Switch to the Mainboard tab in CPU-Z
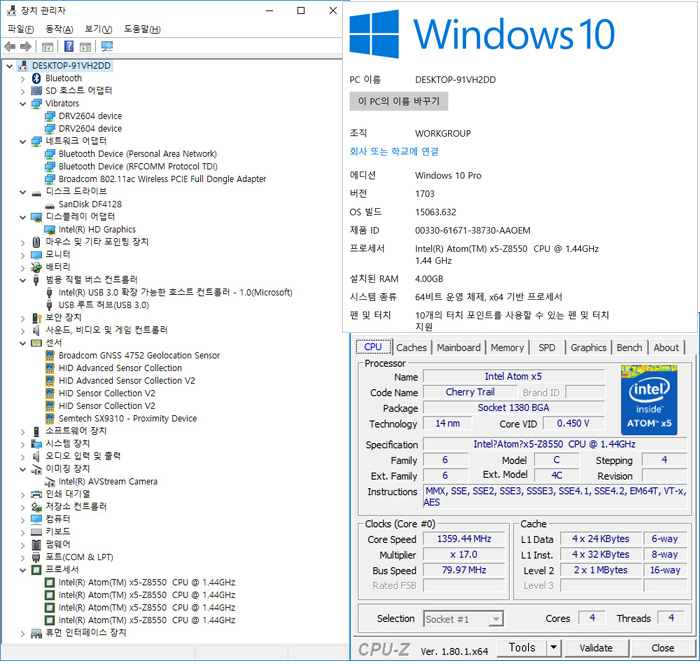The image size is (700, 664). 458,347
